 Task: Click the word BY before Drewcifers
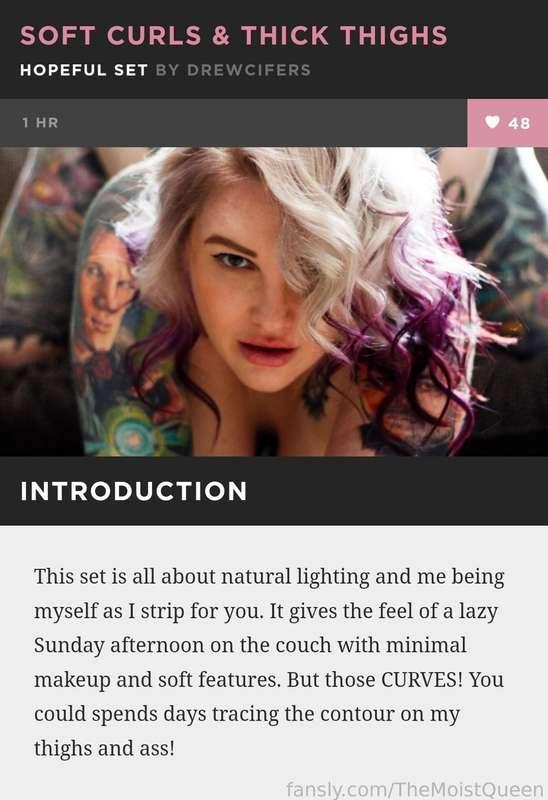point(167,70)
